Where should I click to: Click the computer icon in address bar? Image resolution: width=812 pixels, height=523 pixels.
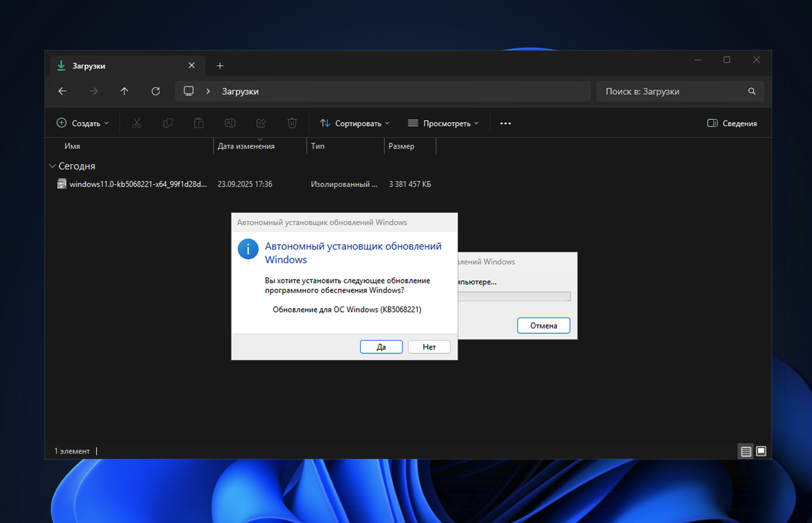[188, 91]
